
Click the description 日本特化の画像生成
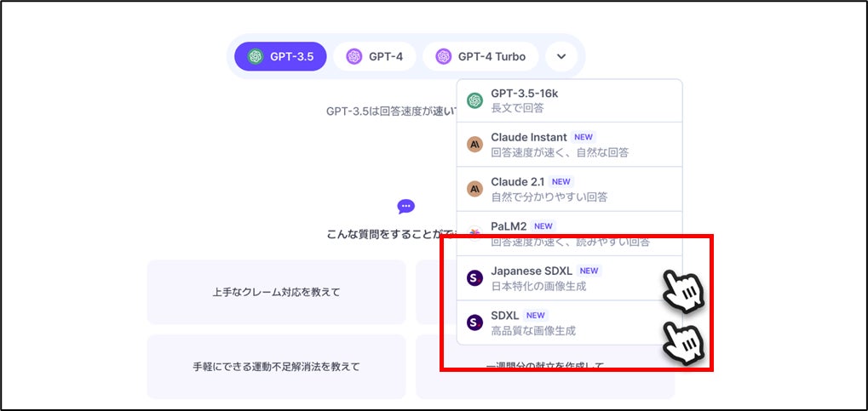click(x=538, y=287)
